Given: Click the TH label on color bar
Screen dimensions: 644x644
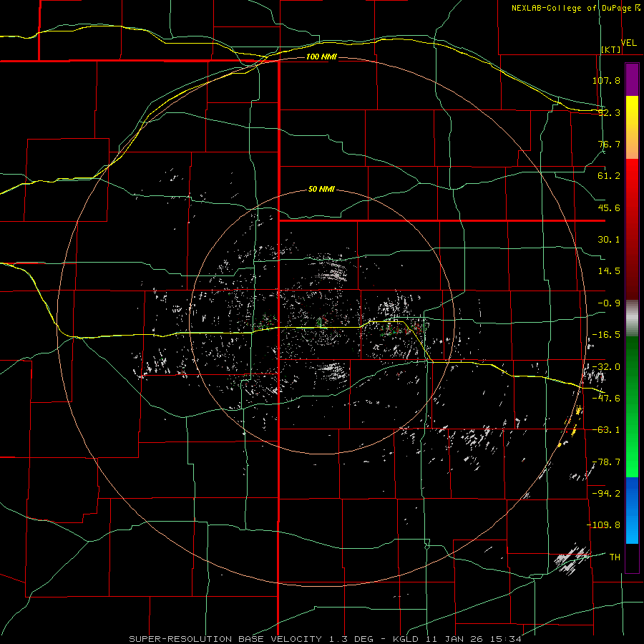Looking at the screenshot, I should pyautogui.click(x=615, y=557).
